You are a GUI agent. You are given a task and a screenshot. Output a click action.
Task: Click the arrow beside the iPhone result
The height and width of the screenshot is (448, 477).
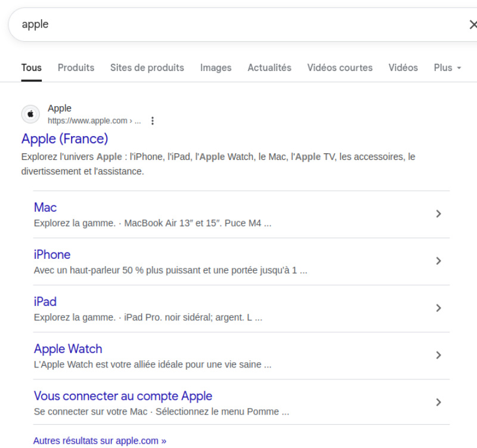[439, 261]
